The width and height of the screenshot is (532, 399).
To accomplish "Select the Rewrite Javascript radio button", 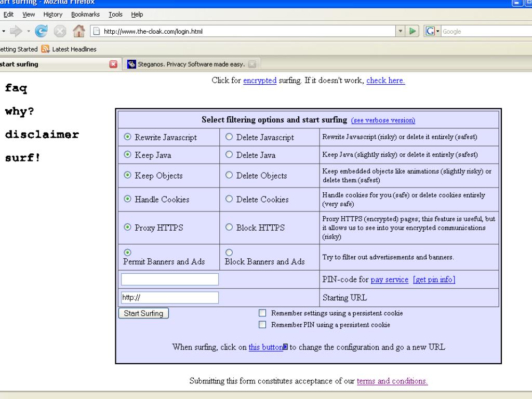I will 128,137.
